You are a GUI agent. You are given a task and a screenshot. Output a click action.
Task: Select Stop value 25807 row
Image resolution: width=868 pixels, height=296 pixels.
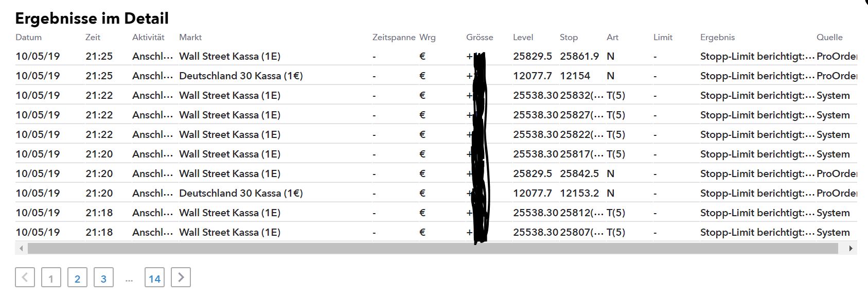[x=581, y=232]
